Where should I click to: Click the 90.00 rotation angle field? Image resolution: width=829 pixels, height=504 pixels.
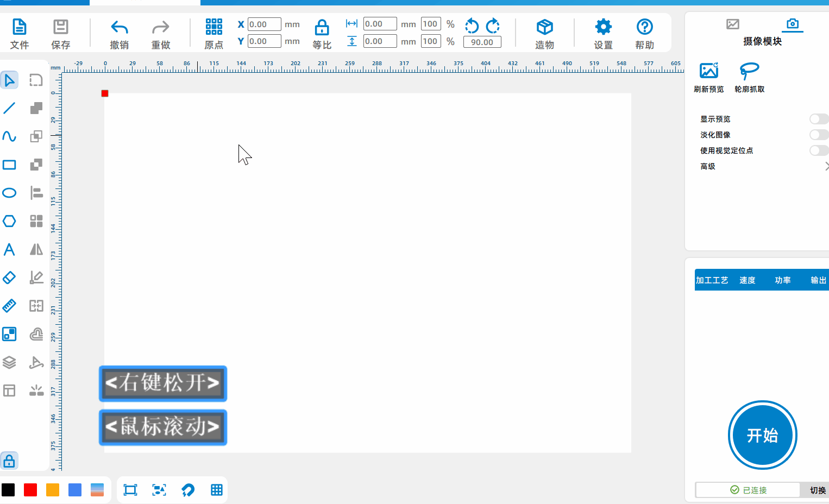click(482, 42)
